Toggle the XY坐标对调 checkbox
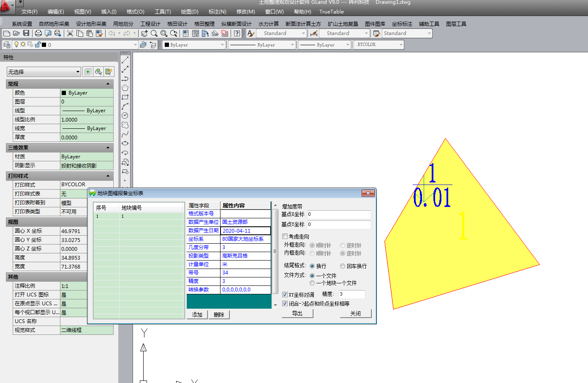 285,294
